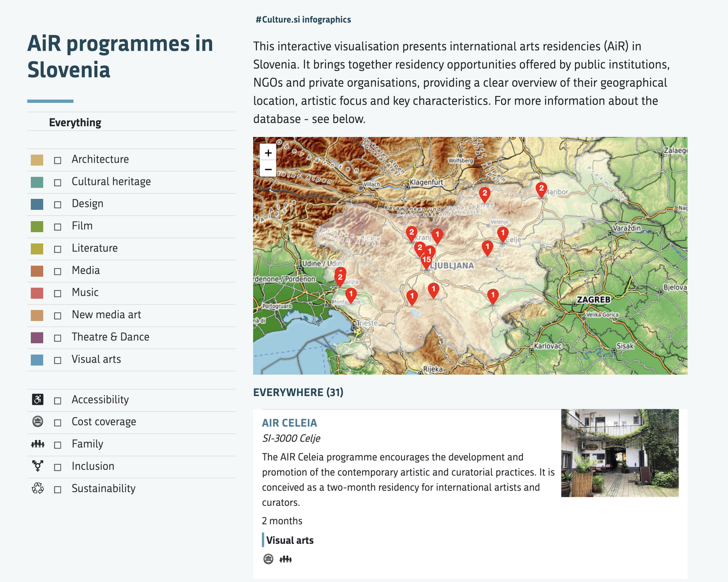The height and width of the screenshot is (582, 728).
Task: Open the Maribor map marker showing 2
Action: [x=541, y=189]
